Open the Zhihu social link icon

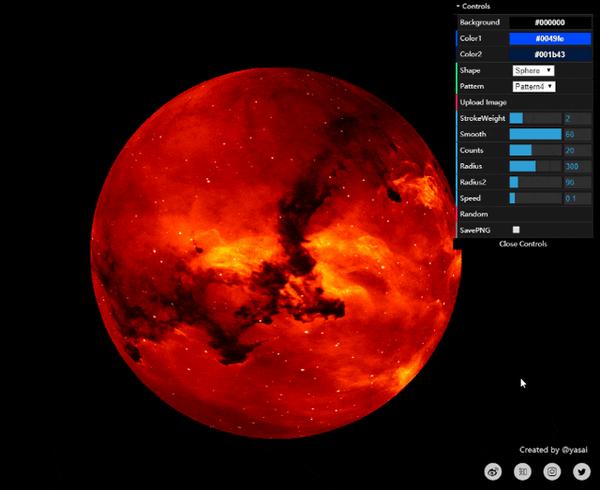[522, 472]
